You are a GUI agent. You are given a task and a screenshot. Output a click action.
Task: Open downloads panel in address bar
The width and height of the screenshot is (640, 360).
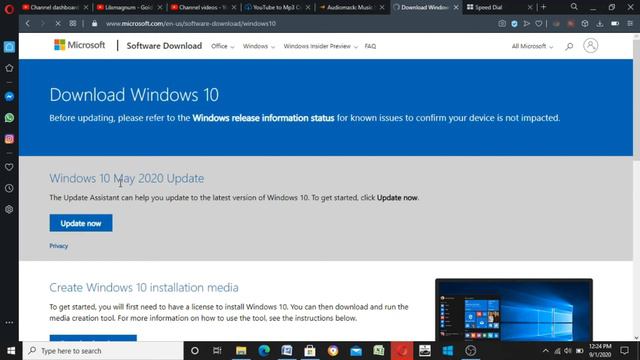click(600, 24)
